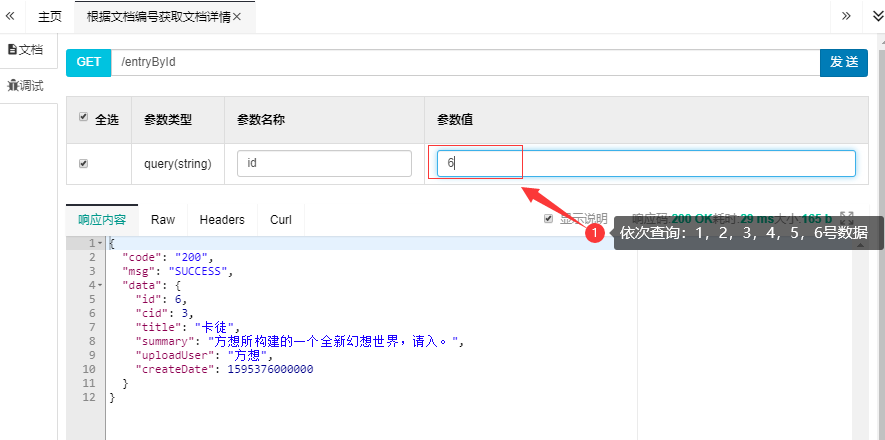Screen dimensions: 885x440
Task: Click the "cid": 3 line
Action: (164, 314)
